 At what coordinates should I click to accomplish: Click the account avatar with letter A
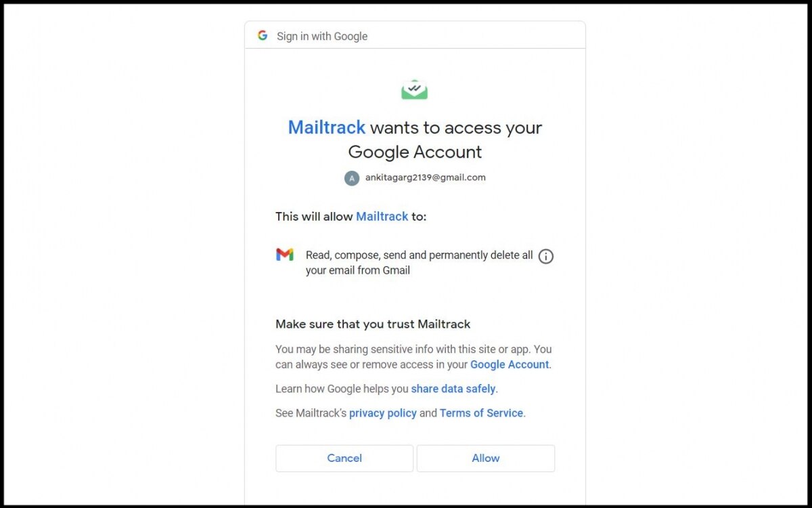coord(351,178)
